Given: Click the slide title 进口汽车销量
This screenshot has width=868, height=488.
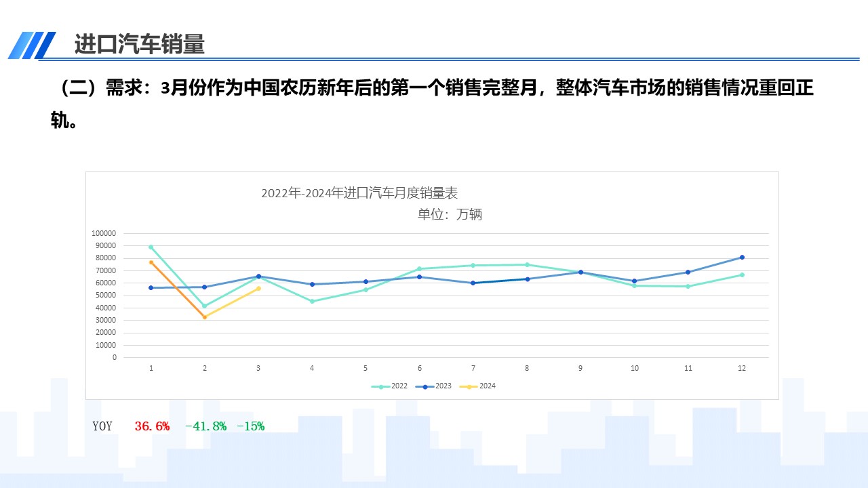Looking at the screenshot, I should (x=139, y=44).
